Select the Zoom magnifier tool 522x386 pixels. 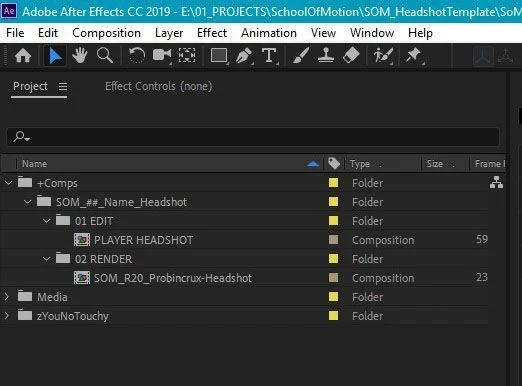click(x=105, y=56)
